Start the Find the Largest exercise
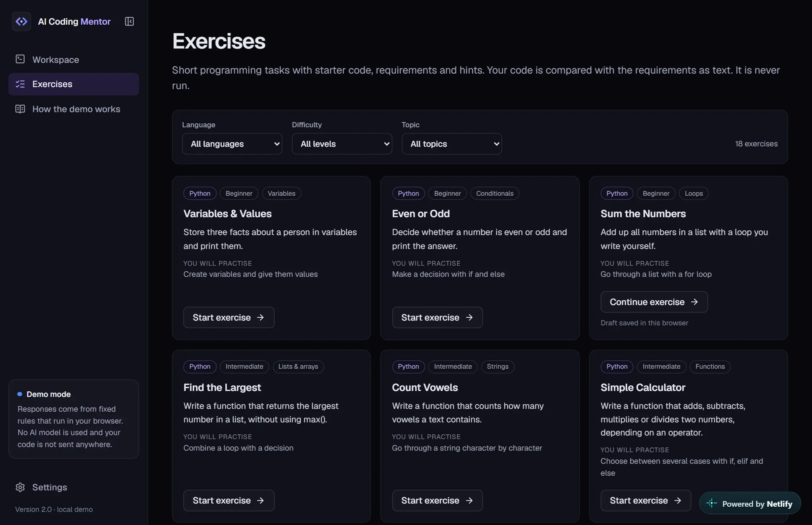812x525 pixels. [x=229, y=500]
